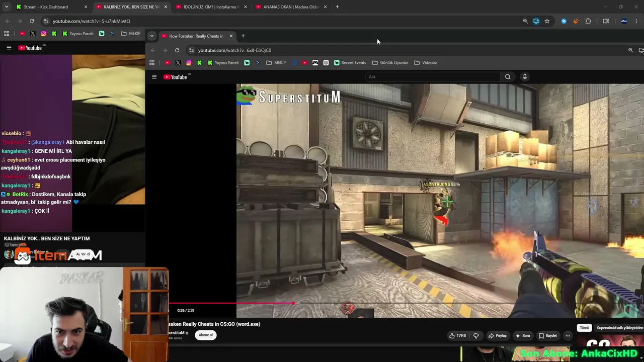Close the Stream - Kick Dashboard tab
Viewport: 644px width, 362px height.
click(x=86, y=7)
